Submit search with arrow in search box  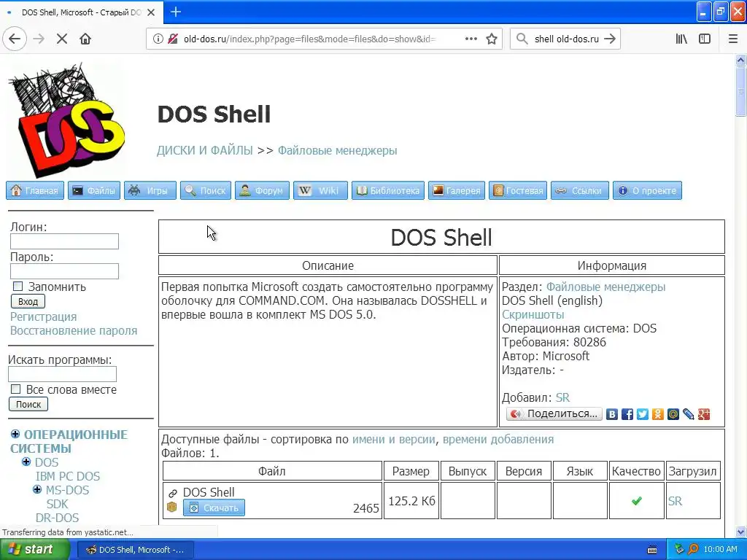pyautogui.click(x=609, y=39)
